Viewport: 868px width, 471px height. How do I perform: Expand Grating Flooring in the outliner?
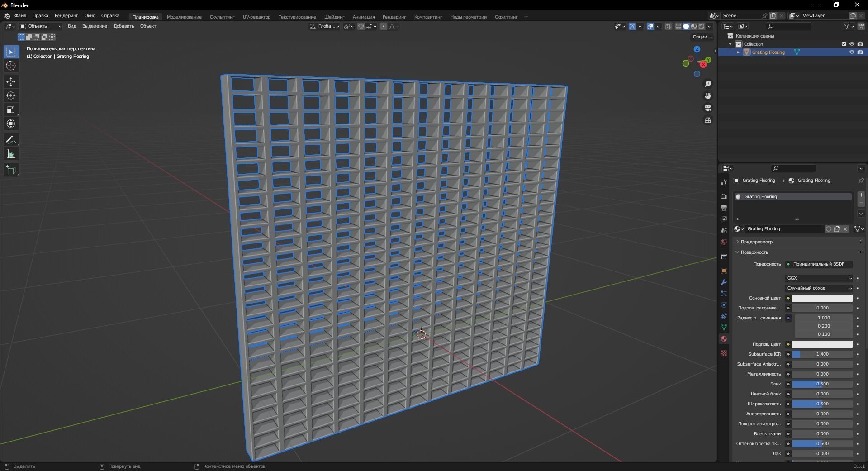point(738,52)
